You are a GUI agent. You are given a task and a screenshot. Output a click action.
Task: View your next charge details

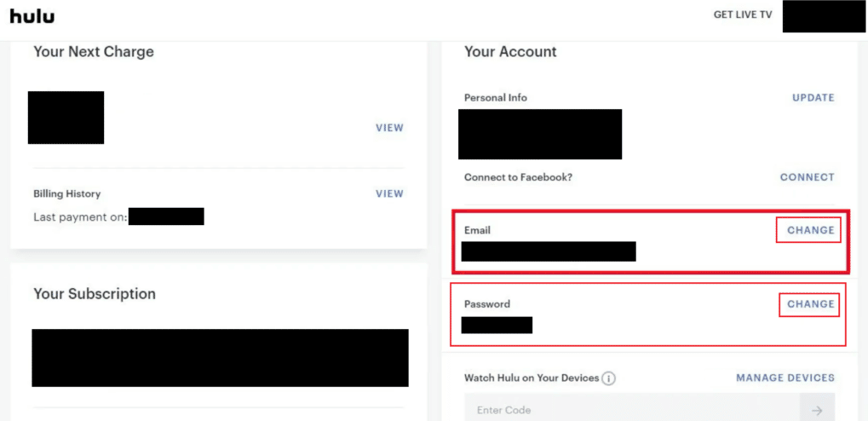coord(390,128)
